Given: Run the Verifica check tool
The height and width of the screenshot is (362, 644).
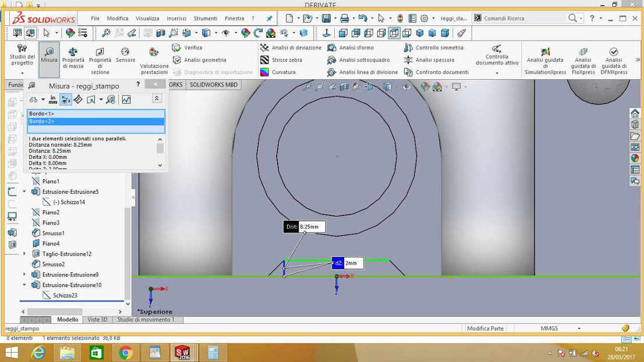Looking at the screenshot, I should 187,48.
